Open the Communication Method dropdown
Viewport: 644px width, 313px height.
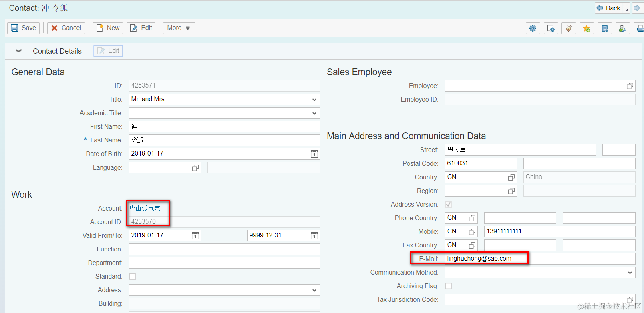[x=630, y=273]
